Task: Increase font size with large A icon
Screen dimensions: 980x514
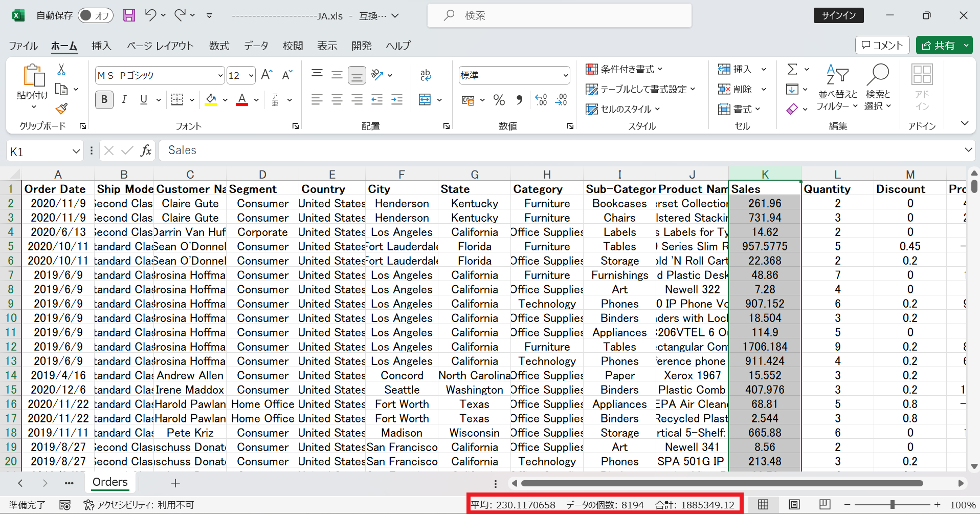Action: (x=266, y=75)
